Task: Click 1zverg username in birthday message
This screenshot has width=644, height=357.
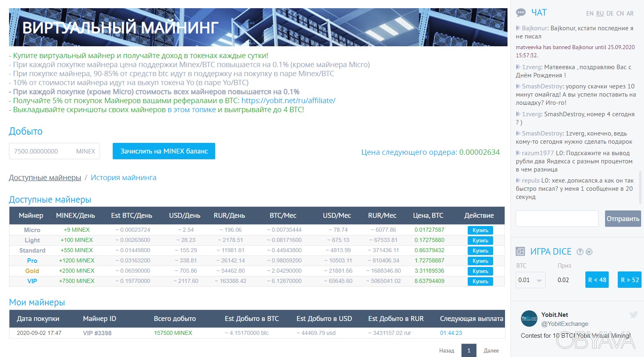Action: (532, 67)
